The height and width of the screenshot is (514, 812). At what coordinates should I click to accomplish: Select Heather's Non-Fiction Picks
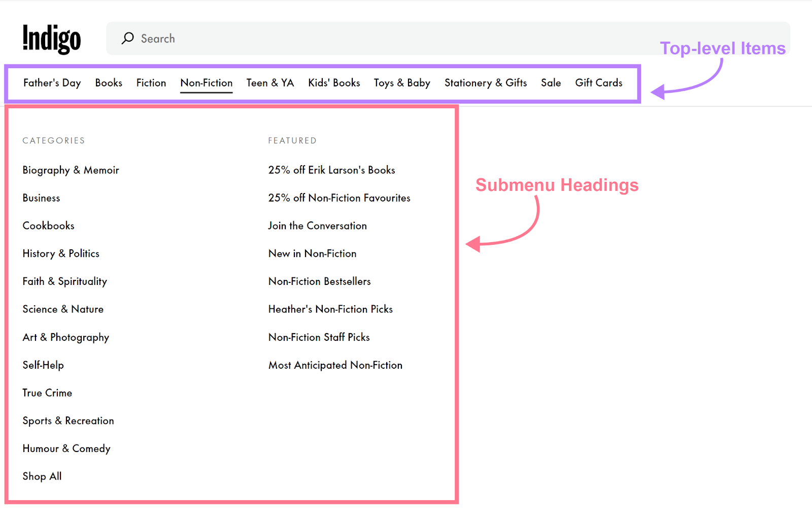click(x=330, y=309)
